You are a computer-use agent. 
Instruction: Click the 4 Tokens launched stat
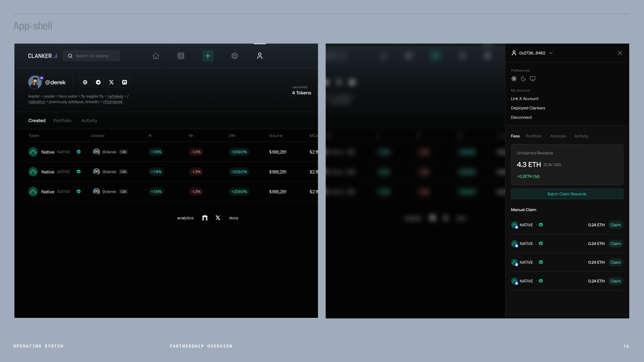pyautogui.click(x=302, y=93)
